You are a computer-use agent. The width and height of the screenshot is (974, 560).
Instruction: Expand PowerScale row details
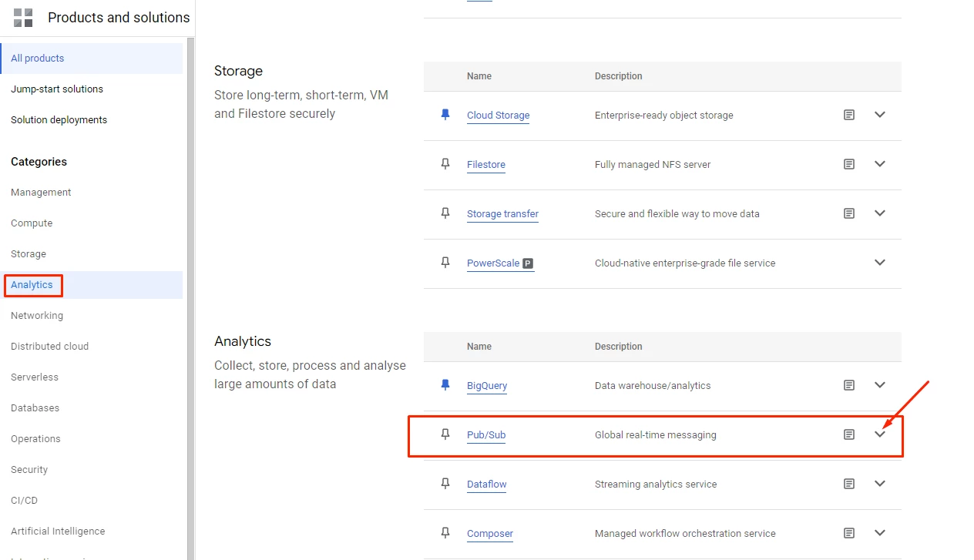[x=880, y=263]
